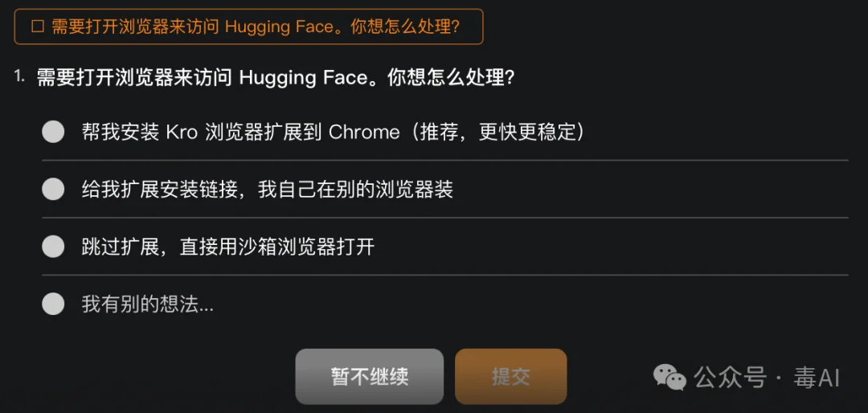Screen dimensions: 868x413
Task: Click the （推荐，更快更稳定） note in the first option
Action: point(493,133)
